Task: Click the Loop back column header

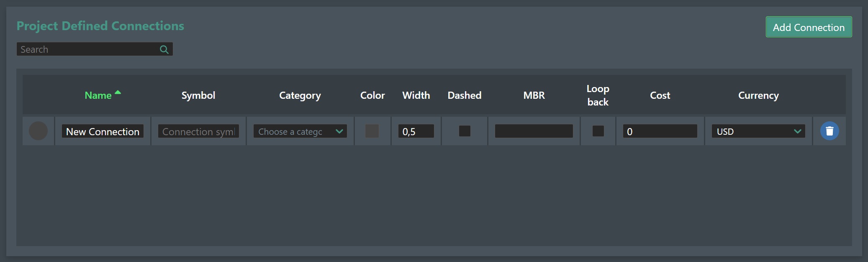Action: pos(598,95)
